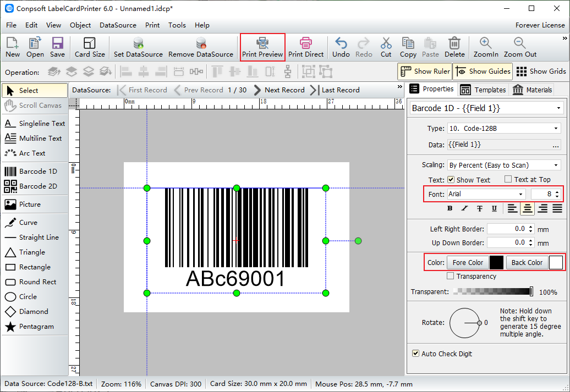Open the Scaling By Percent dropdown

(556, 165)
